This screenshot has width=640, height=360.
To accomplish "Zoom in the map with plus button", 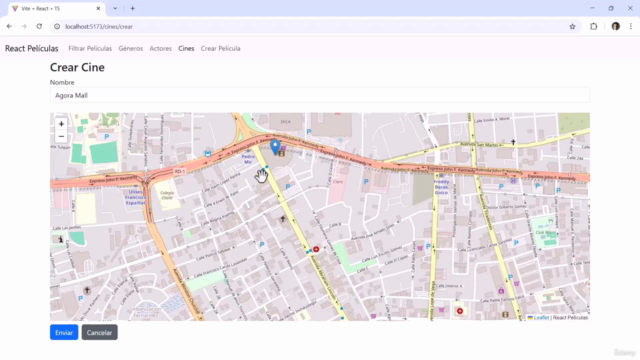I will pyautogui.click(x=61, y=124).
